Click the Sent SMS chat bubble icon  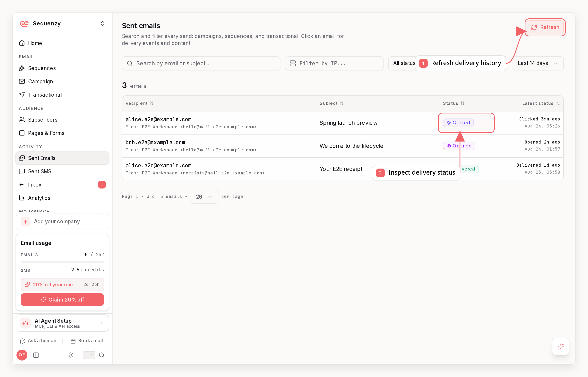pyautogui.click(x=22, y=171)
